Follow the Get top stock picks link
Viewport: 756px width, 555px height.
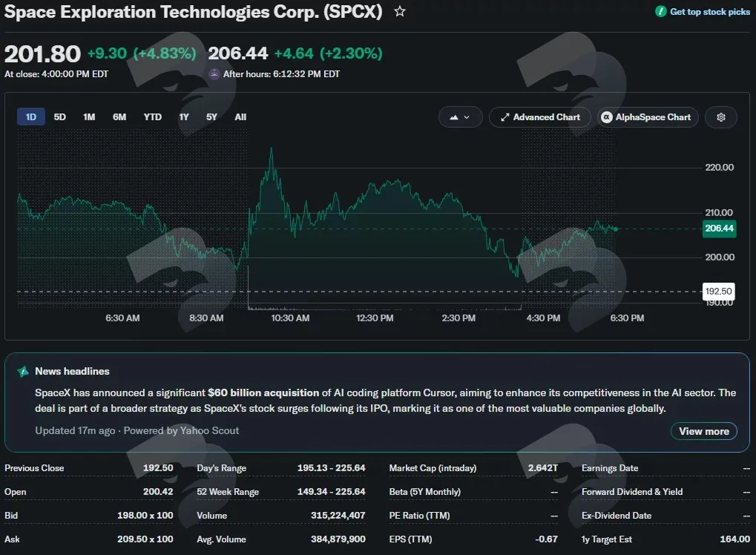(x=710, y=12)
